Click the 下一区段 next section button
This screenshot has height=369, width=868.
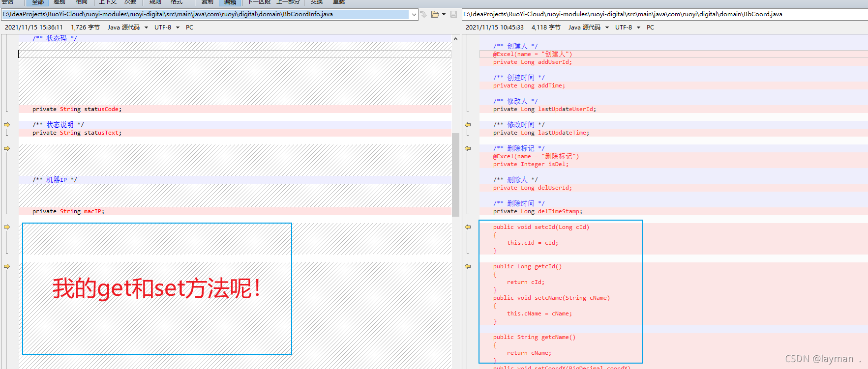[259, 2]
